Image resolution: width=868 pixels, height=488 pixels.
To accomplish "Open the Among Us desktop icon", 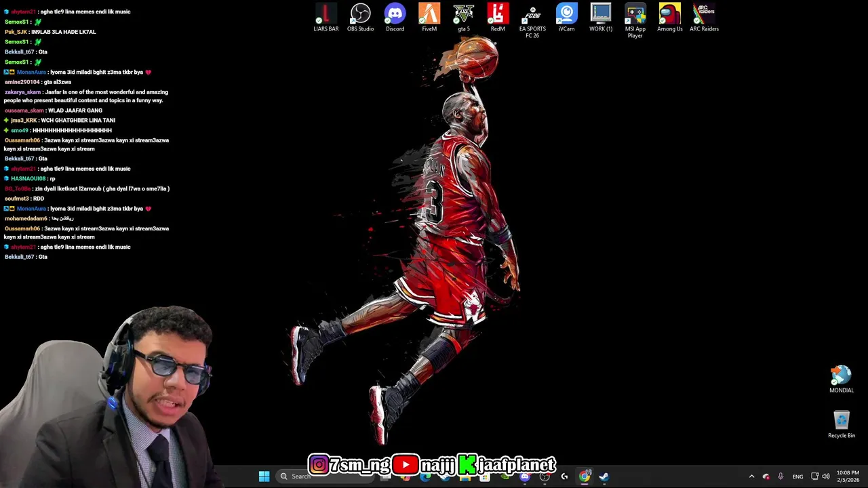I will coord(669,17).
